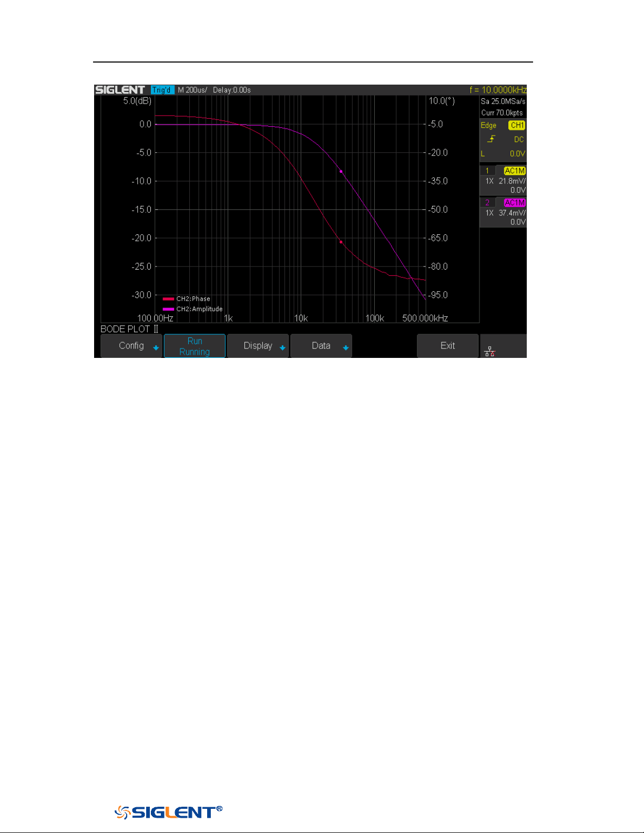Click the 500.000kHz stop frequency label
Viewport: 644px width, 833px height.
point(425,318)
